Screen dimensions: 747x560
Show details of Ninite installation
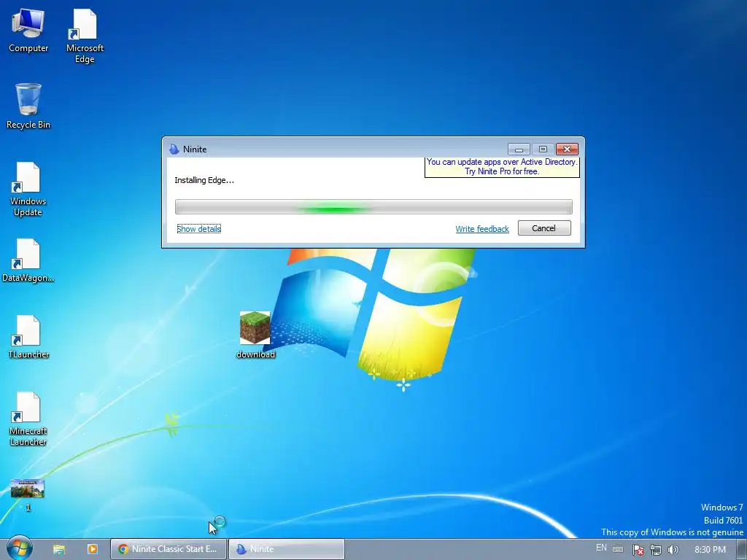coord(198,228)
